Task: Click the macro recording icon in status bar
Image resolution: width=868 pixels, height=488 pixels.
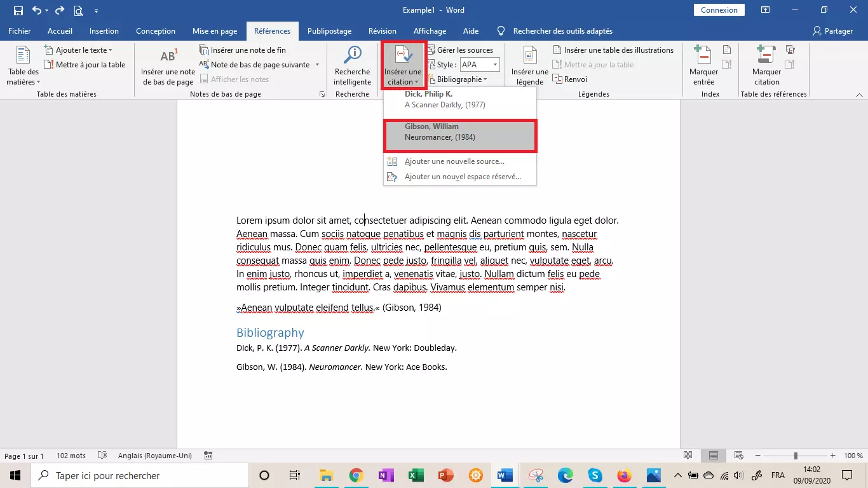Action: tap(208, 456)
